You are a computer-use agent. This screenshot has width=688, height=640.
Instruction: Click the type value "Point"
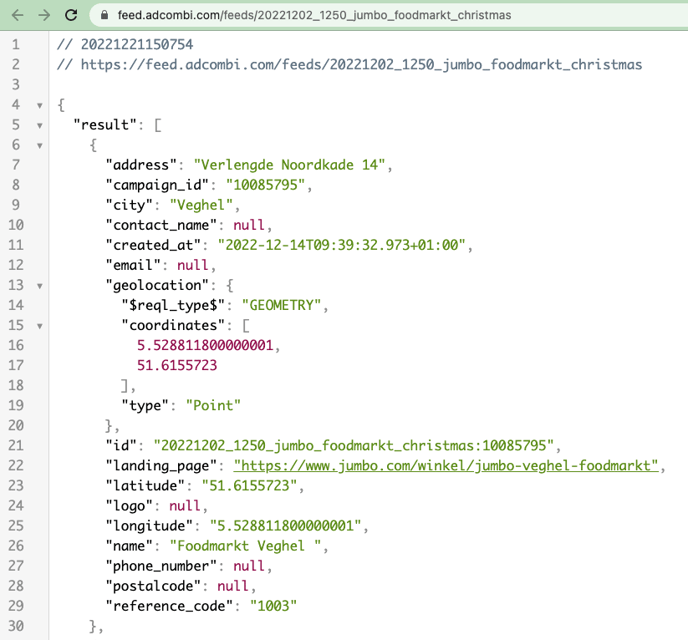tap(213, 405)
